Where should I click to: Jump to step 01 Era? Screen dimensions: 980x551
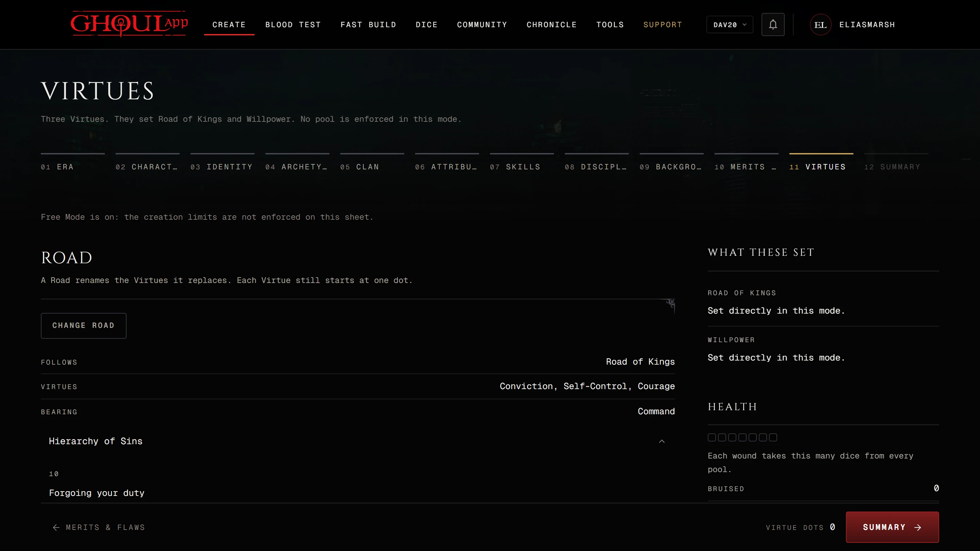[73, 163]
